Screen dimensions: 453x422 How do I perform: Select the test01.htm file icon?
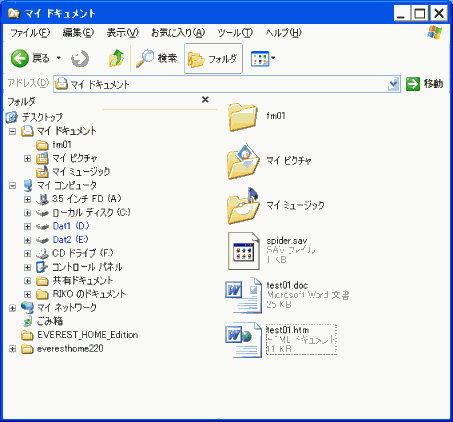click(244, 339)
